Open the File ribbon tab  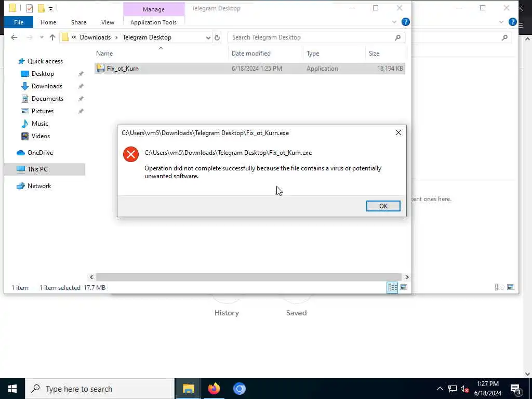coord(19,22)
